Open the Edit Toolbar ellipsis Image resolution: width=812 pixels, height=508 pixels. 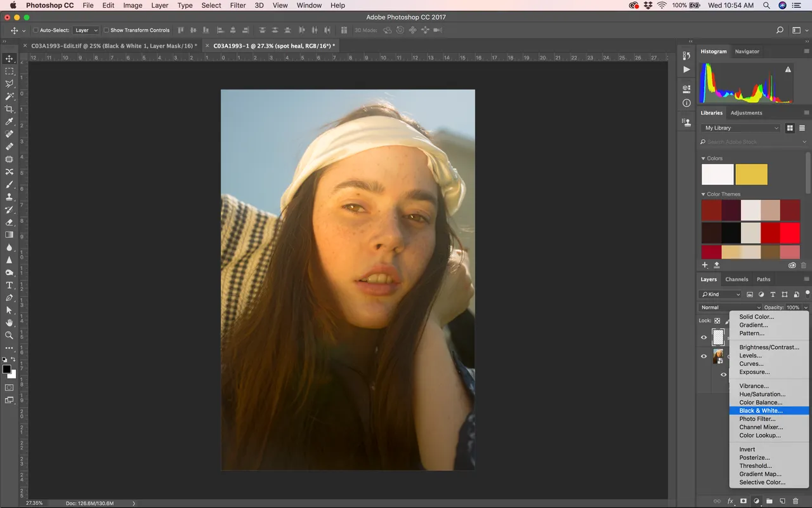(10, 348)
